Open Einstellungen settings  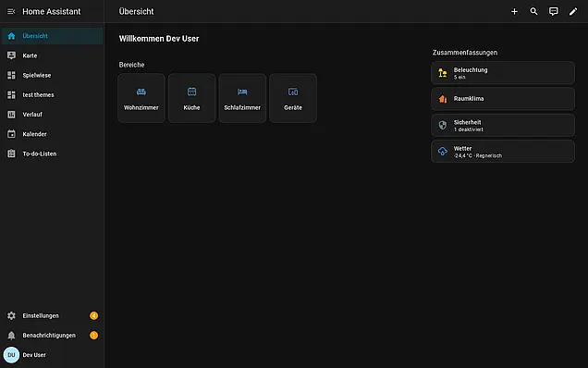[52, 316]
